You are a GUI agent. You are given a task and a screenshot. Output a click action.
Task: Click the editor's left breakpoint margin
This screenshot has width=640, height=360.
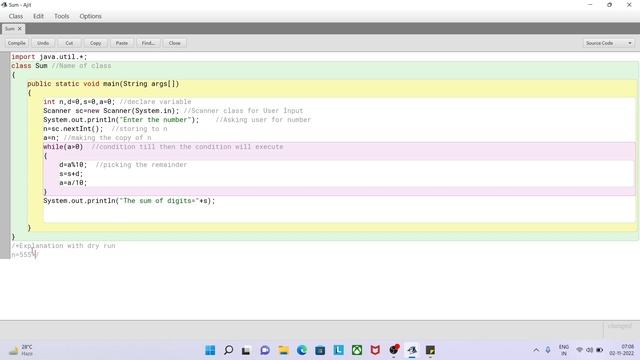coord(5,155)
